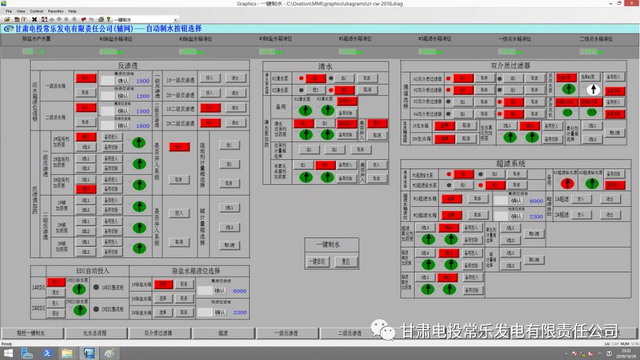Toggle 1#超滤 投入 button

point(581,199)
